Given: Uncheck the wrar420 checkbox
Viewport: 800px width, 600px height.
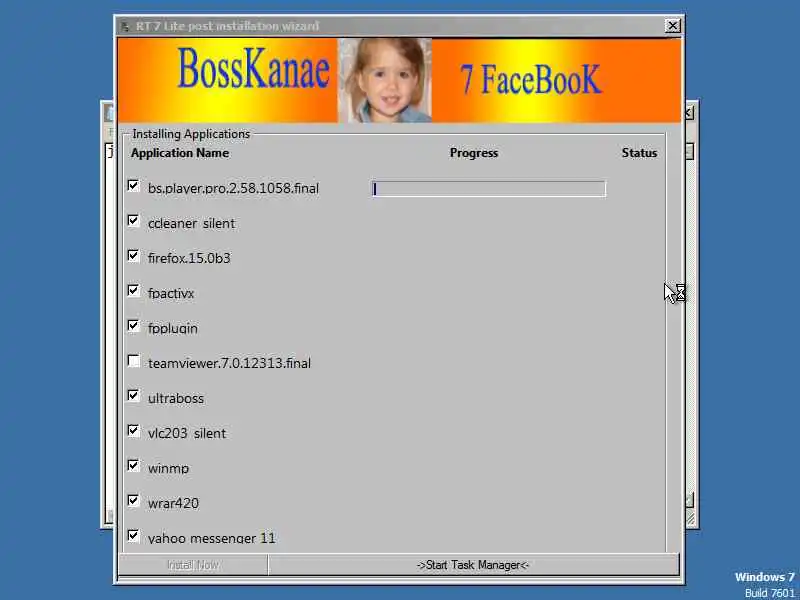Looking at the screenshot, I should 134,501.
